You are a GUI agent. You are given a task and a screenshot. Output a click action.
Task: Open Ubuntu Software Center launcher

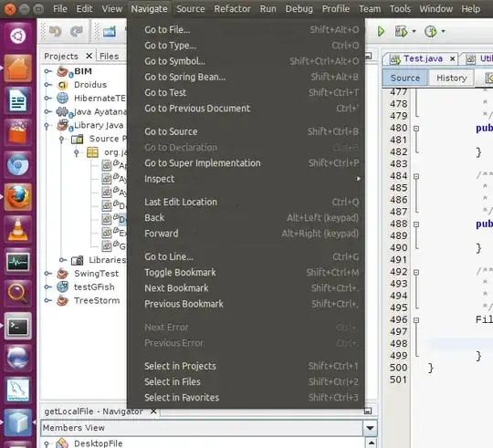pos(18,132)
